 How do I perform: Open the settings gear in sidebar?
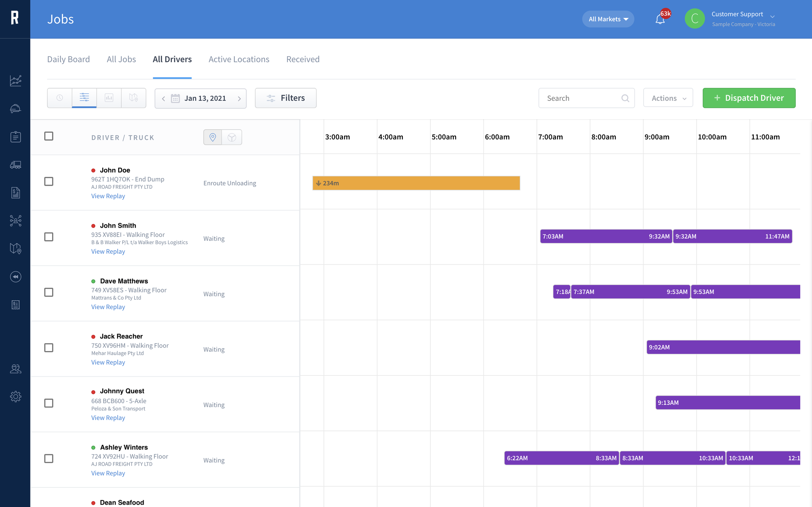(x=16, y=396)
